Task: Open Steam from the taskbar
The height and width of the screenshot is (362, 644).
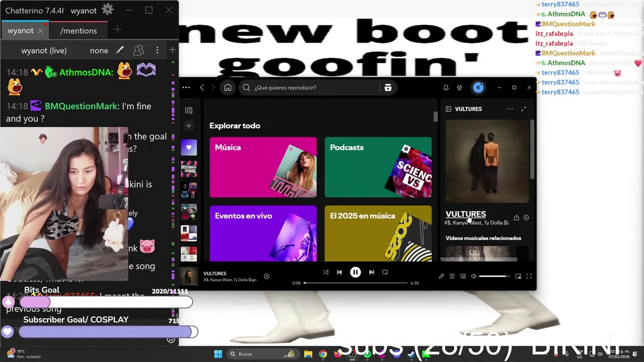Action: [412, 354]
